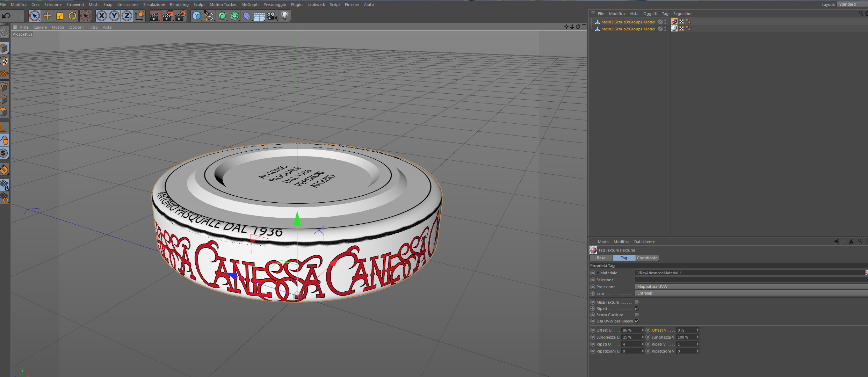Open the Lato dropdown set to Entrambi
Image resolution: width=868 pixels, height=377 pixels.
[751, 293]
